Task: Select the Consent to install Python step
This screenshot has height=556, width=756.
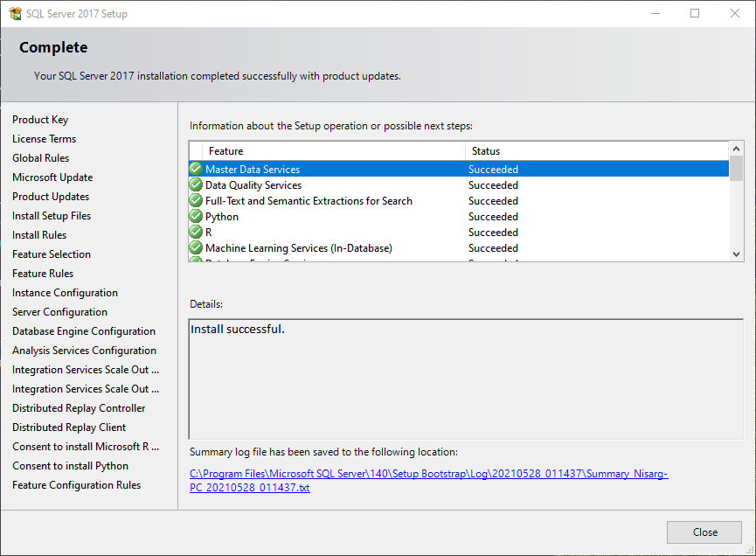Action: point(70,465)
